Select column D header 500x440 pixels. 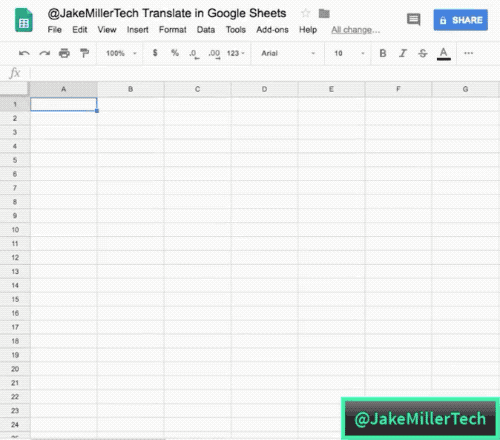pos(264,89)
